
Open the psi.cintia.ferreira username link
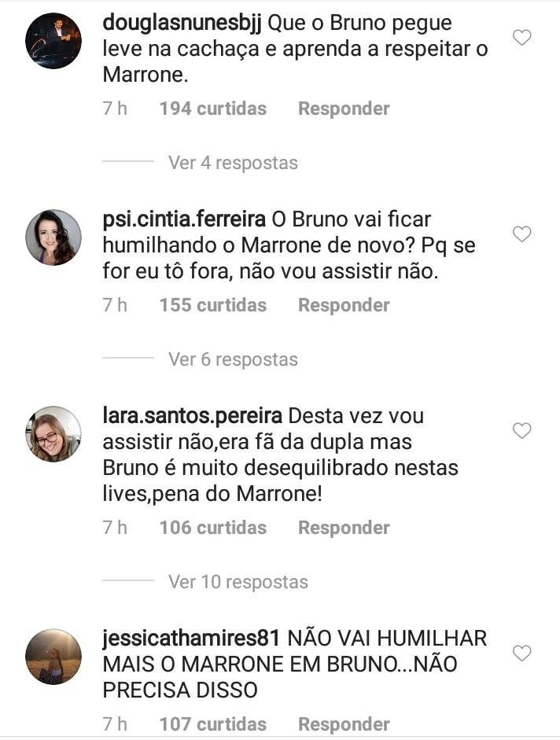pyautogui.click(x=184, y=220)
